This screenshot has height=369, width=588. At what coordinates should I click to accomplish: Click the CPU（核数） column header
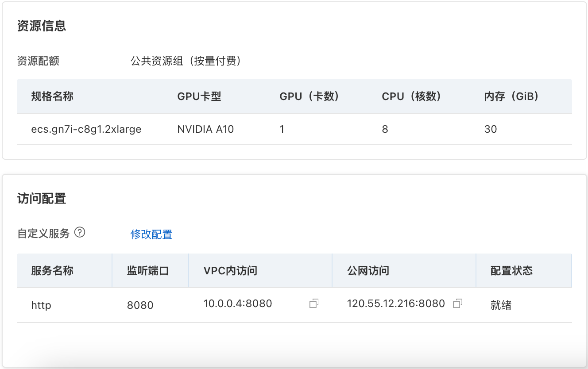[411, 96]
